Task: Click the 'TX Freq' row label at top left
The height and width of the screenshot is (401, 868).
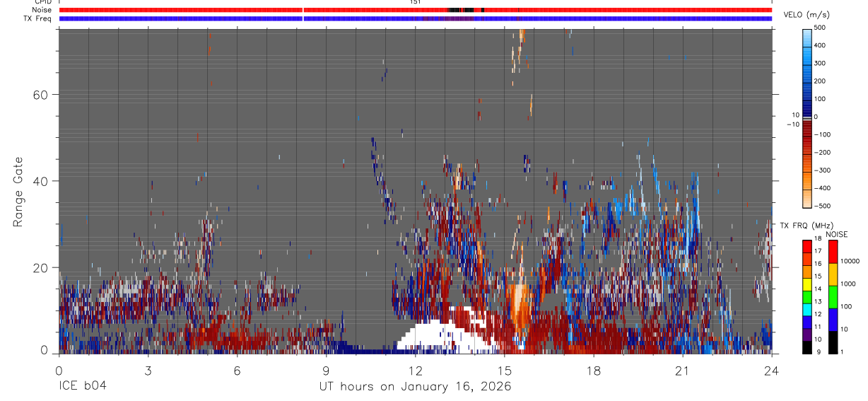Action: pyautogui.click(x=39, y=18)
